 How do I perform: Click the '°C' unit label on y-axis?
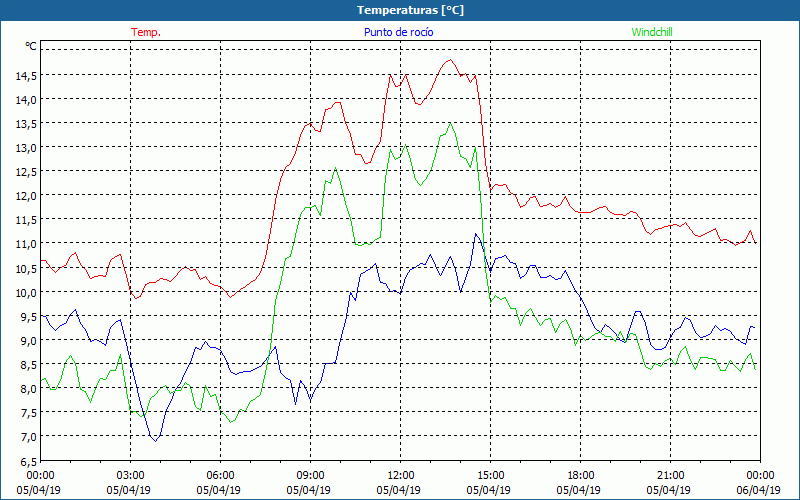[31, 46]
